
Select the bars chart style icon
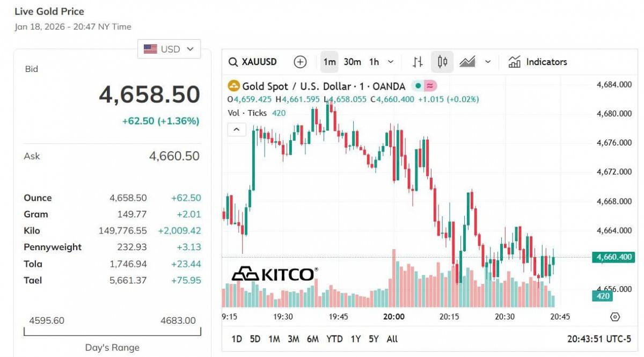(418, 62)
